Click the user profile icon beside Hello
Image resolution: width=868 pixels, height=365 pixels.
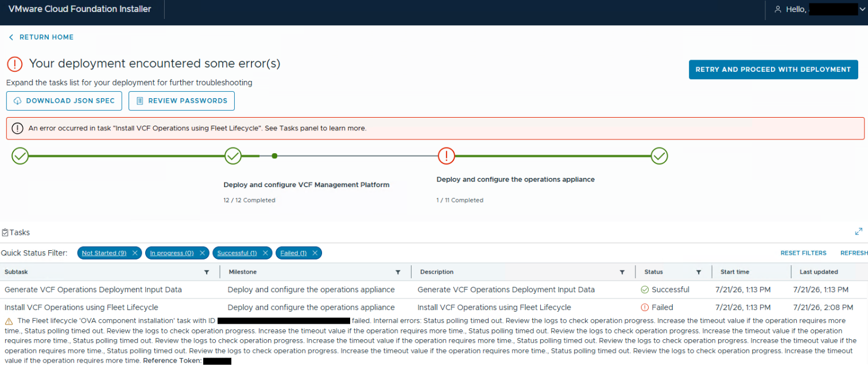pyautogui.click(x=778, y=9)
